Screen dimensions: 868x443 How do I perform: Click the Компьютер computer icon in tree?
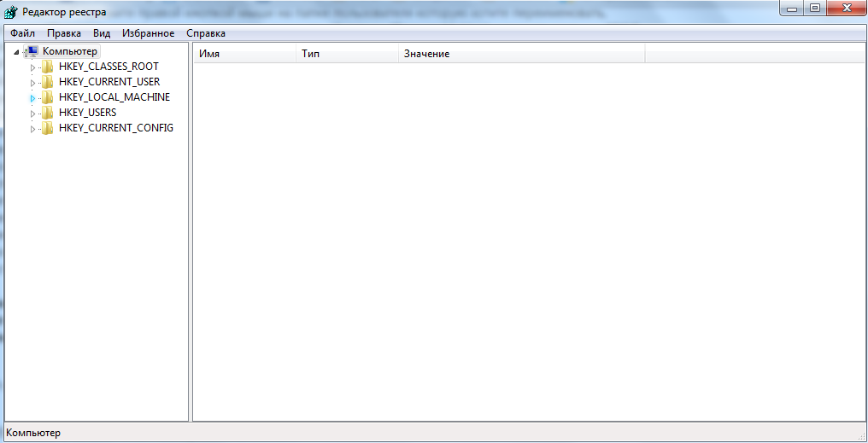coord(32,51)
